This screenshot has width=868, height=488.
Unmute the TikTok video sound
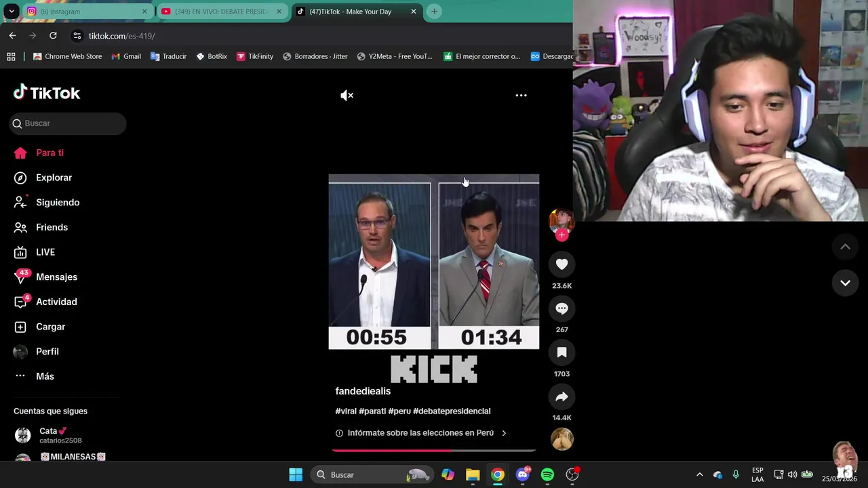(347, 96)
